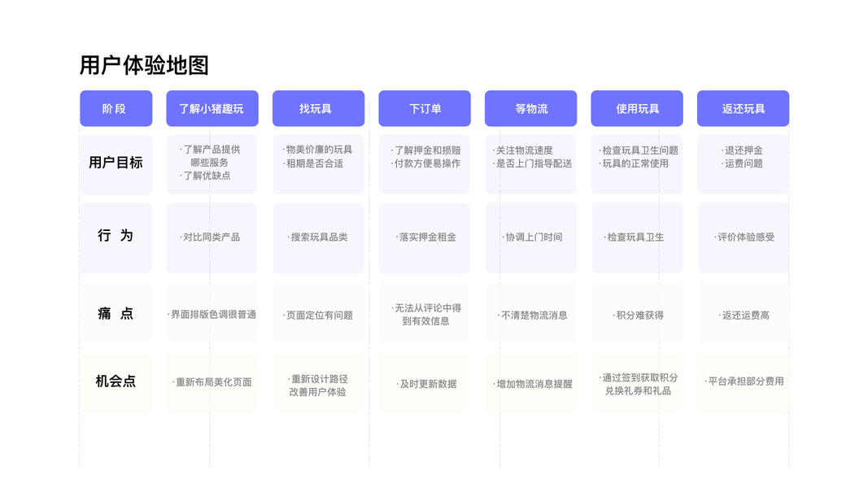Click the 落实押金租金 behavior card
Viewport: 868px width, 488px height.
point(425,237)
